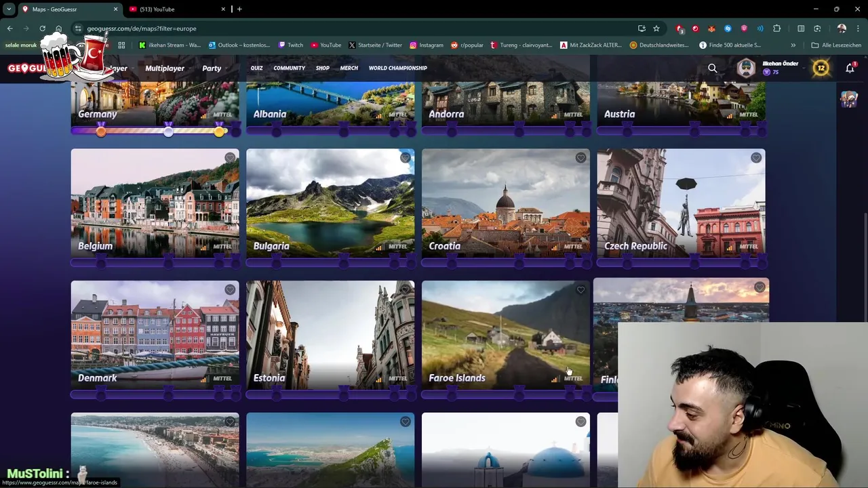Open Ilkehan Önder profile avatar
Screen dimensions: 868x488
pyautogui.click(x=746, y=68)
